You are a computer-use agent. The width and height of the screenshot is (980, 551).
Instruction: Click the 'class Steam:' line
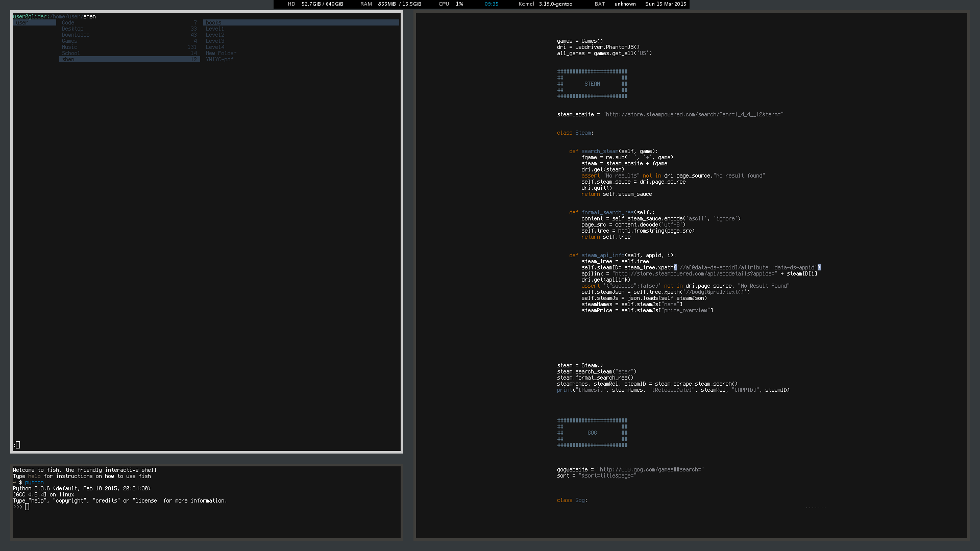coord(575,133)
